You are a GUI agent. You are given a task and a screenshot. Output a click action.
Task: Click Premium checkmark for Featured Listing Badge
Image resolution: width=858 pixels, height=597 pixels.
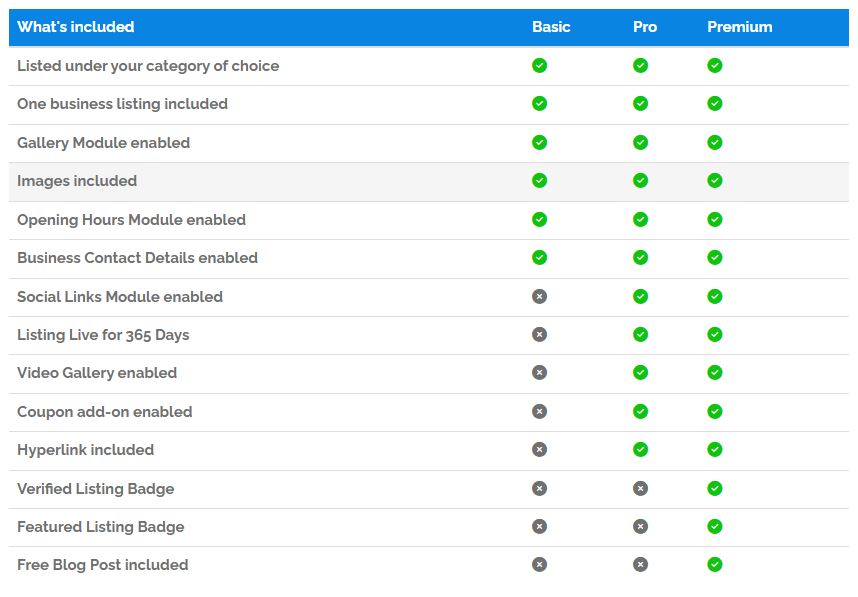714,526
